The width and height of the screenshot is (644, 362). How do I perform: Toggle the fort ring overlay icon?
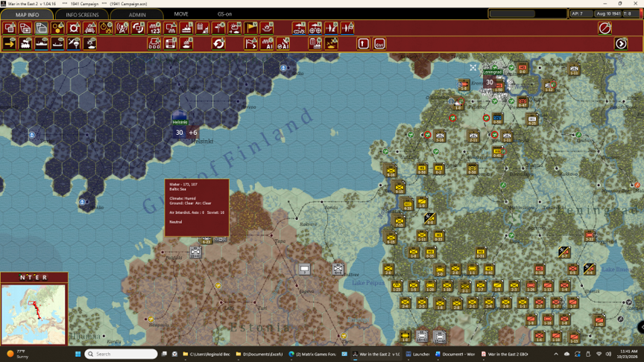74,28
